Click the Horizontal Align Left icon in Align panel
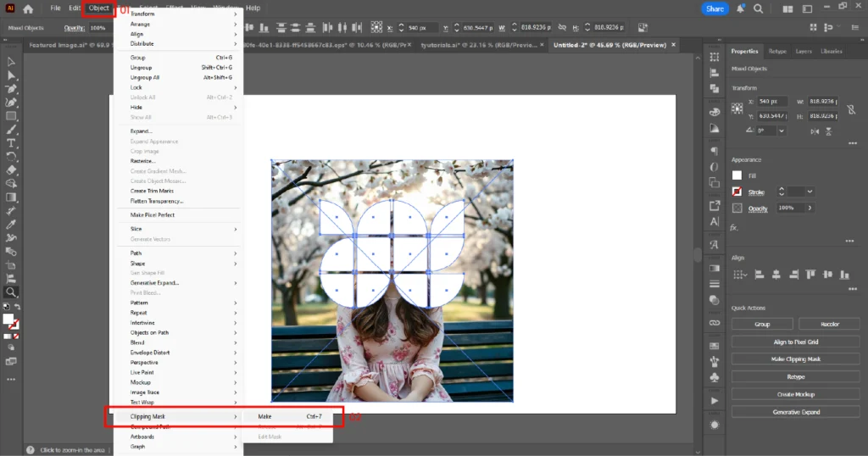 759,275
